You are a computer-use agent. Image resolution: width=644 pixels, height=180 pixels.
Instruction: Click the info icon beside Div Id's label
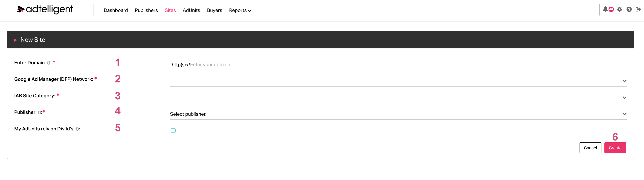[x=77, y=129]
